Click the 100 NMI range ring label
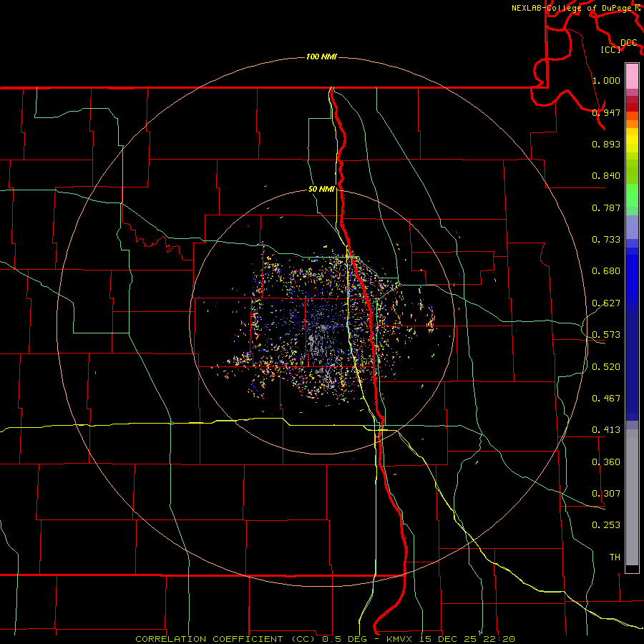The height and width of the screenshot is (644, 644). [321, 57]
